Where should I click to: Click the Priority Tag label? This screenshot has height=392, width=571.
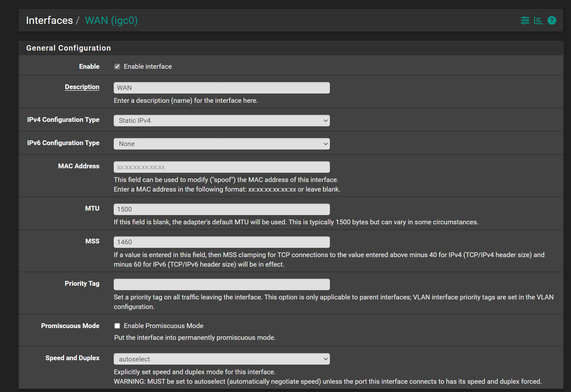(x=82, y=283)
